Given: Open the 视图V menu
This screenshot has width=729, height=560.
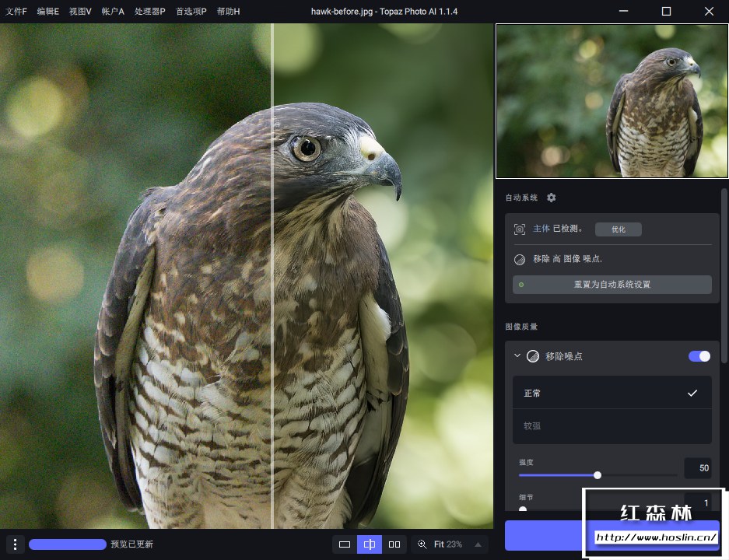Looking at the screenshot, I should point(80,11).
